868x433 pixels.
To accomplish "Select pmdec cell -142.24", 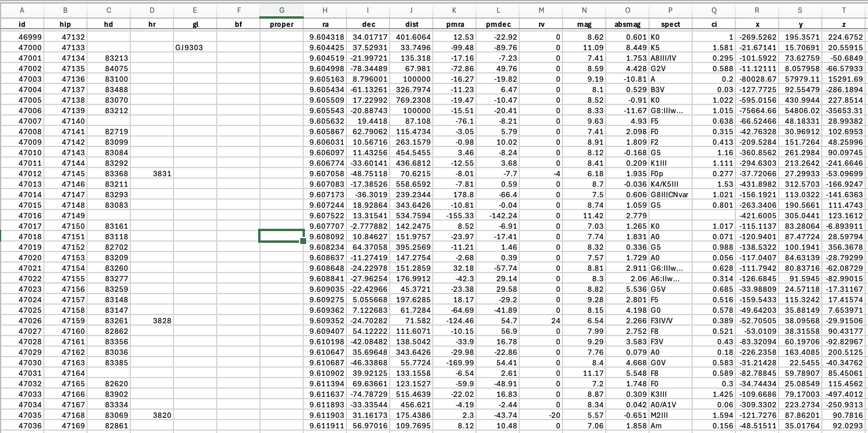I will point(498,216).
